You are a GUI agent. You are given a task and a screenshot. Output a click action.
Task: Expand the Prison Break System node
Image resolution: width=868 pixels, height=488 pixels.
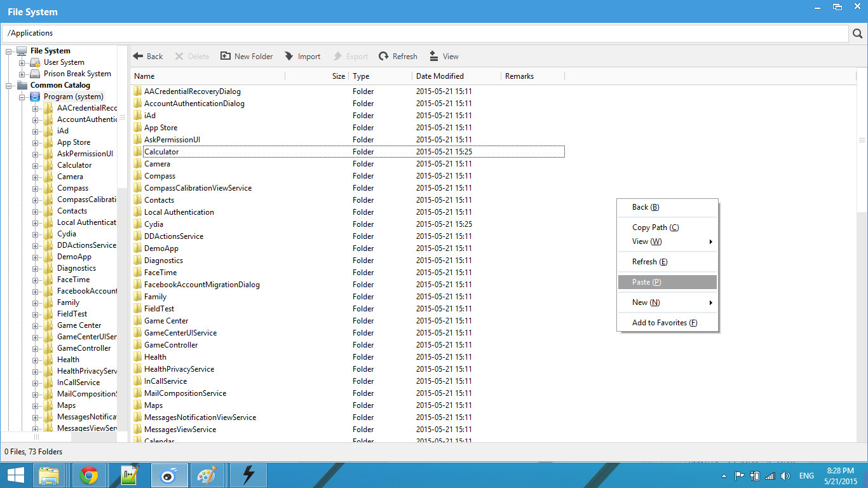pos(22,74)
